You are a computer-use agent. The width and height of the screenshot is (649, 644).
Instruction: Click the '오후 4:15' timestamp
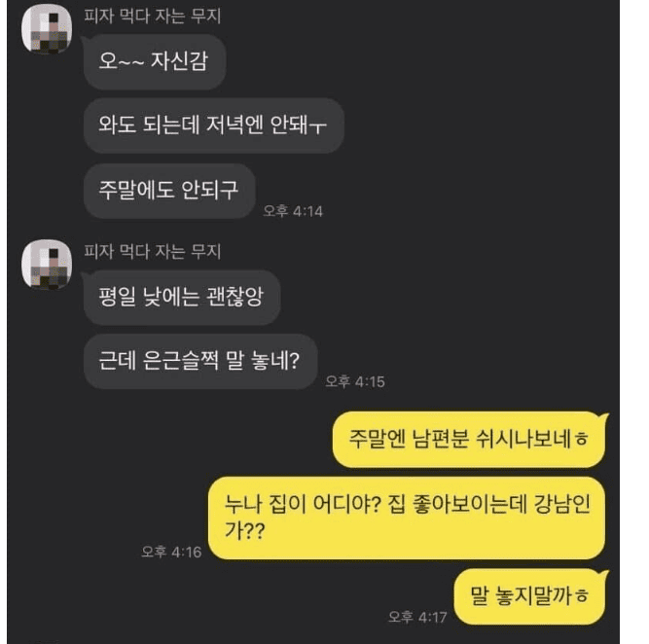355,381
